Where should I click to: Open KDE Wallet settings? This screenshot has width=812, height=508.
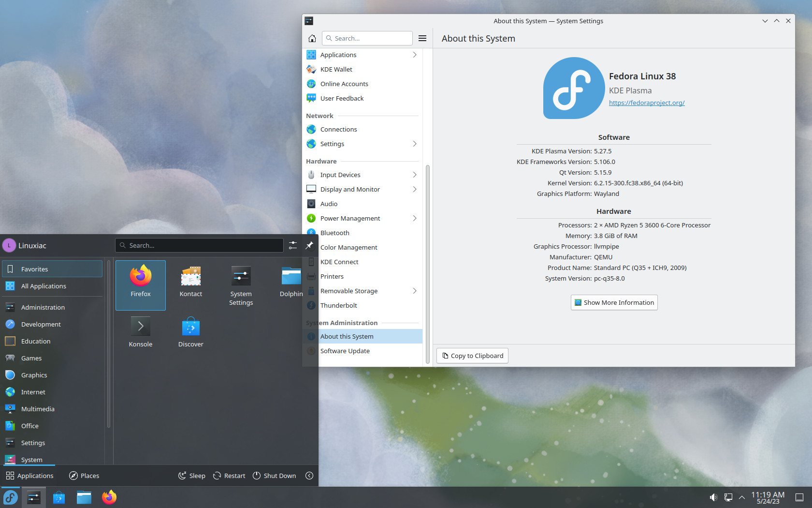362,69
